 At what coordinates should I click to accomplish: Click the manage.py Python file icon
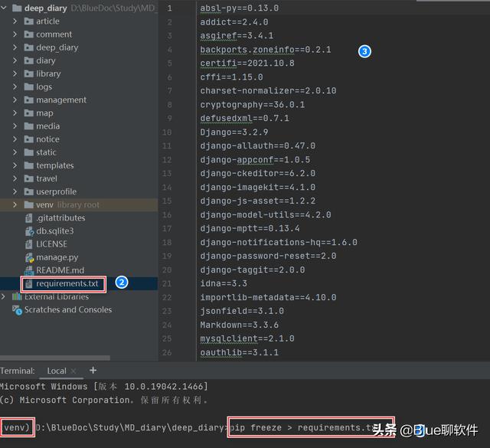coord(29,257)
